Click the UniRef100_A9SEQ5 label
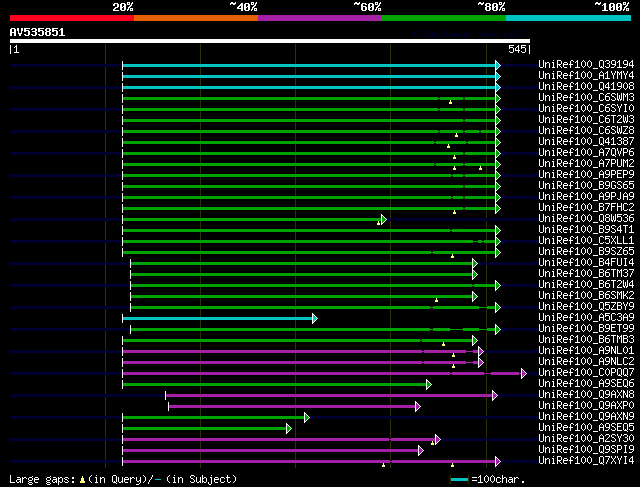Image resolution: width=640 pixels, height=487 pixels. point(586,428)
